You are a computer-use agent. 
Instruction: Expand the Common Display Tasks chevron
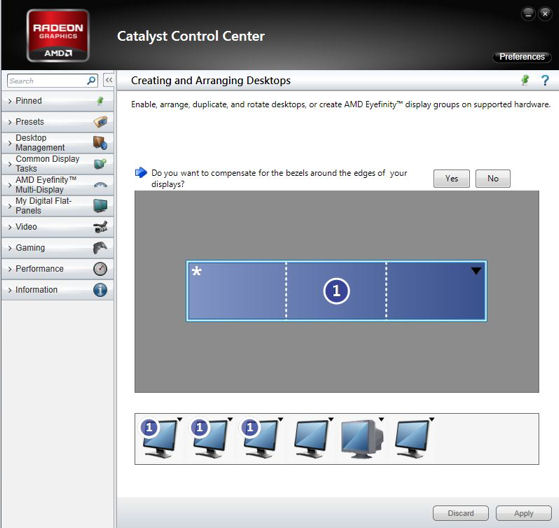point(10,164)
